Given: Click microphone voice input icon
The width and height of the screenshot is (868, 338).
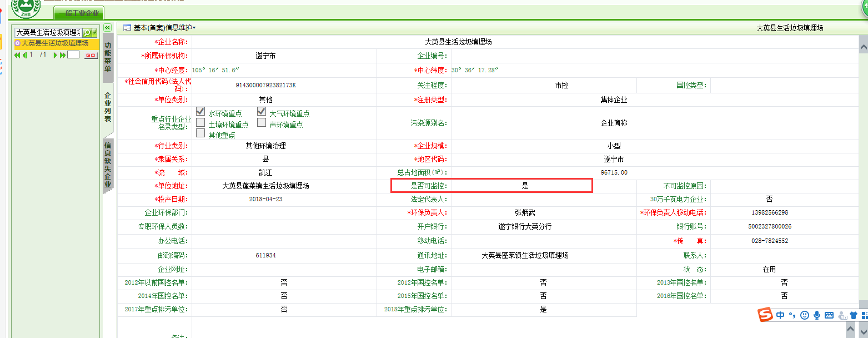Looking at the screenshot, I should pos(817,315).
